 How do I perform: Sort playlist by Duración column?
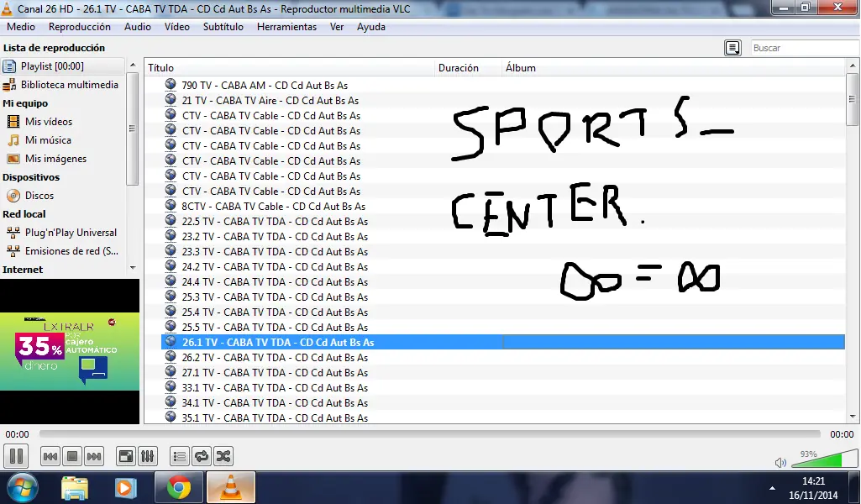point(469,68)
